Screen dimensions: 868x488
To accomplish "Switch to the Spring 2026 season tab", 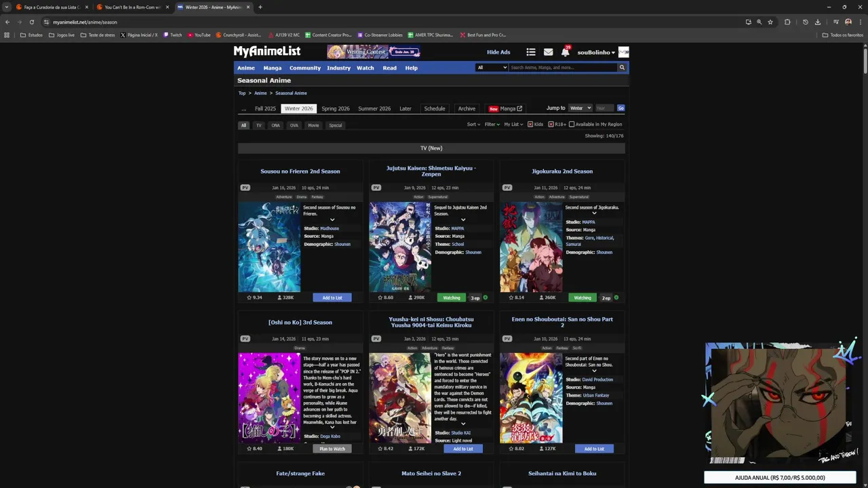I will [x=336, y=108].
